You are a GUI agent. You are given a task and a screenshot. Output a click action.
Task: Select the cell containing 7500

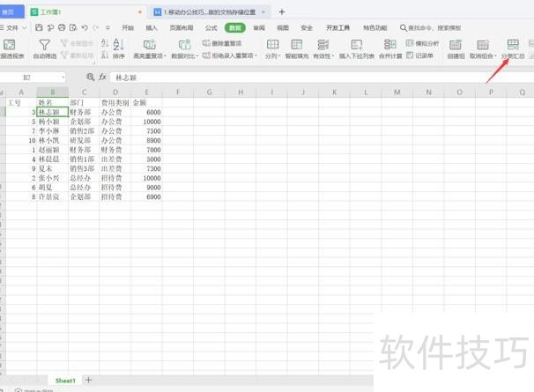coord(146,131)
